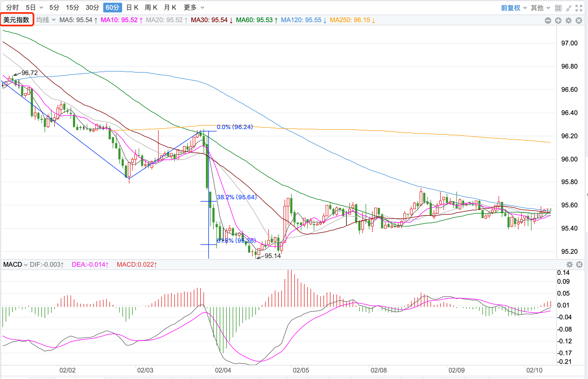588x379 pixels.
Task: Click the MA250: 96.15 legend value
Action: point(352,20)
